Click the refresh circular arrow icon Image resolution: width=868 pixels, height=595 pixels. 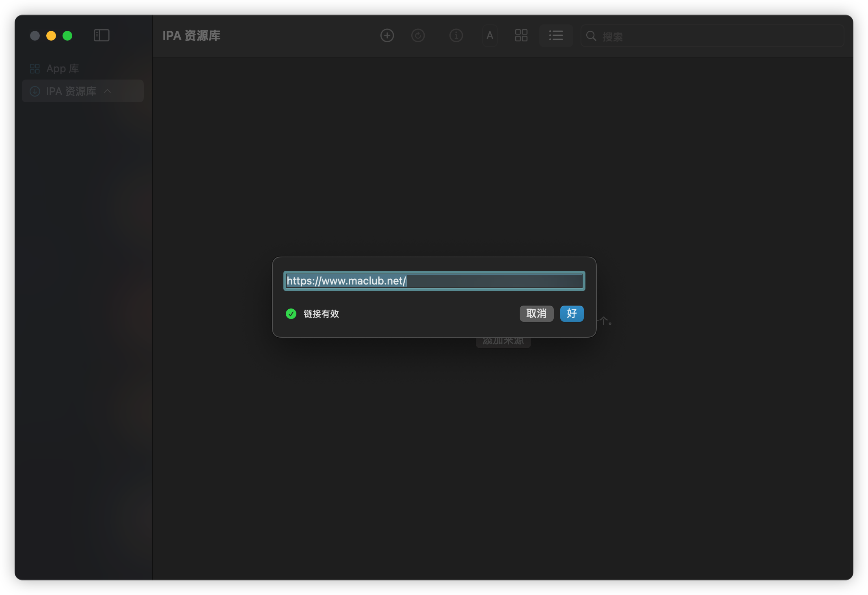pyautogui.click(x=418, y=36)
